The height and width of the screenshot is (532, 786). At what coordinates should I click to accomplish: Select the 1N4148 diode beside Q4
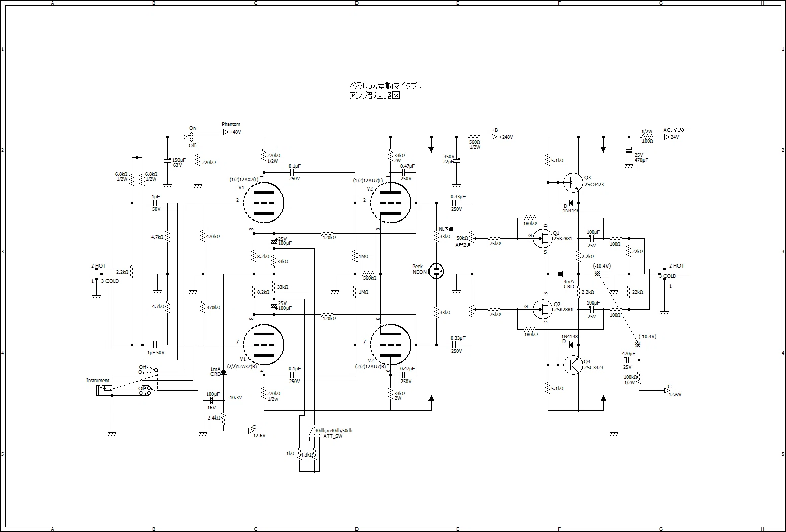point(570,345)
